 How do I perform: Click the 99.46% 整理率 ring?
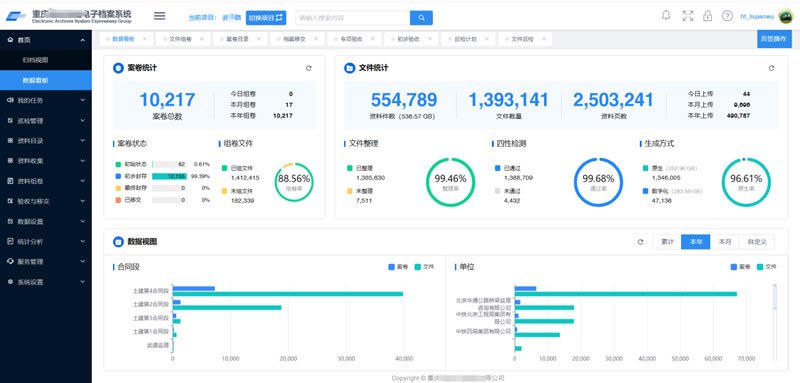(x=451, y=182)
